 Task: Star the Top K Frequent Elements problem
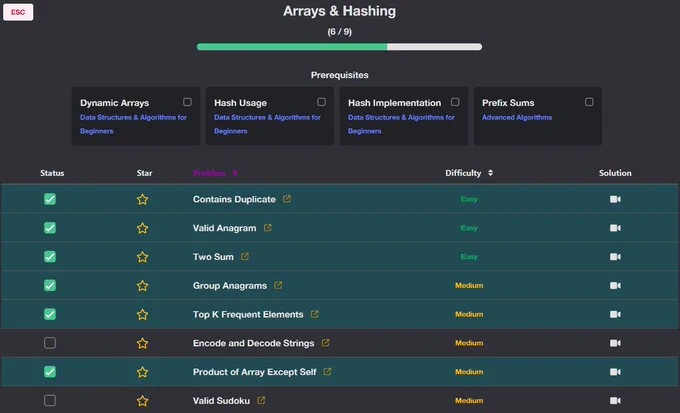click(x=142, y=315)
